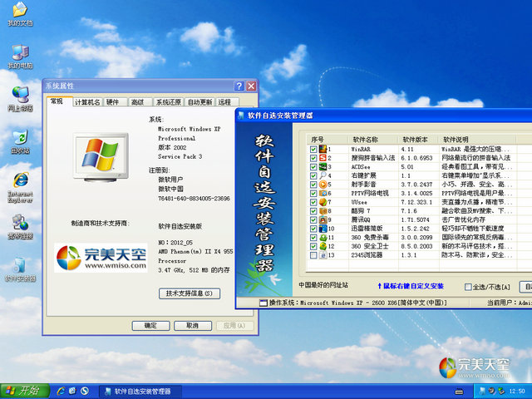This screenshot has width=532, height=399.
Task: Click version cell 3.7.0.2437
Action: coord(416,185)
